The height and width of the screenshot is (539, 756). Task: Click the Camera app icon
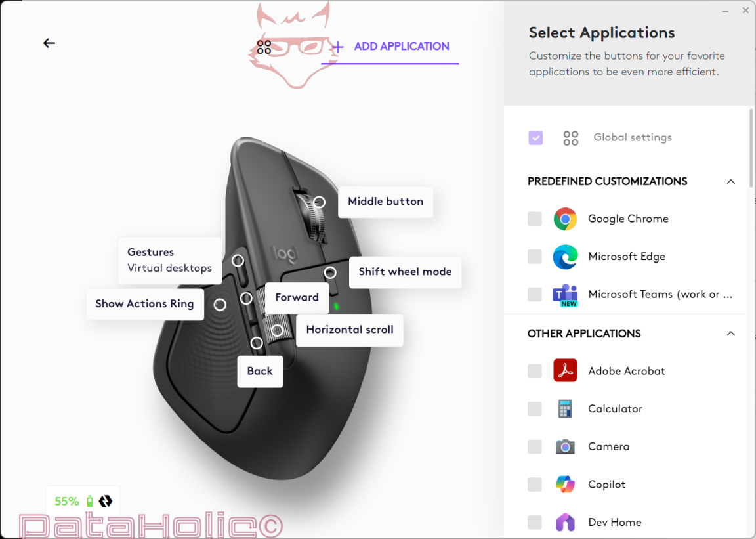[x=565, y=447]
